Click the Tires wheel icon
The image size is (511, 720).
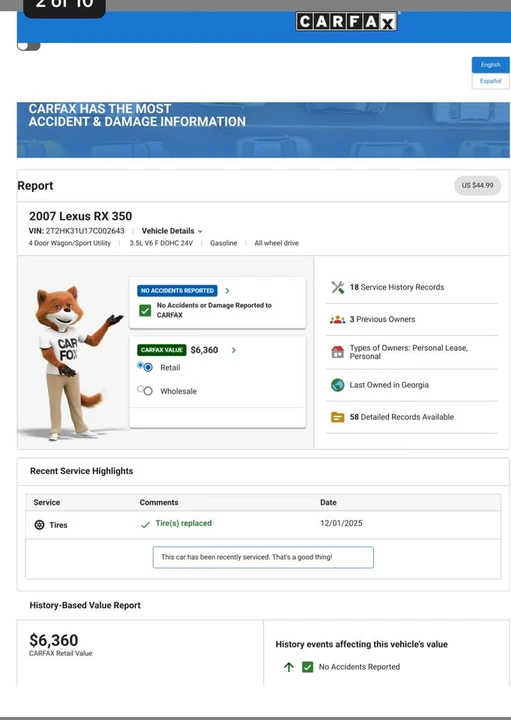pyautogui.click(x=39, y=525)
